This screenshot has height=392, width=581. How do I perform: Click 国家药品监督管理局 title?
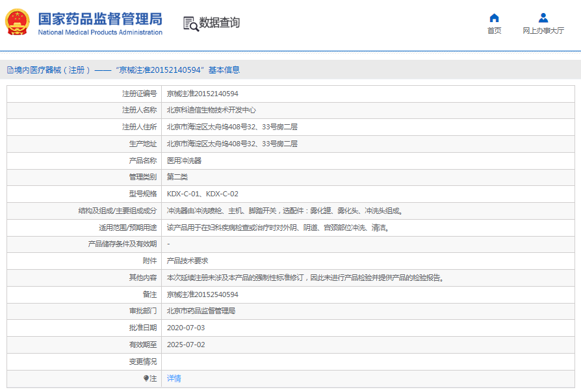click(100, 18)
